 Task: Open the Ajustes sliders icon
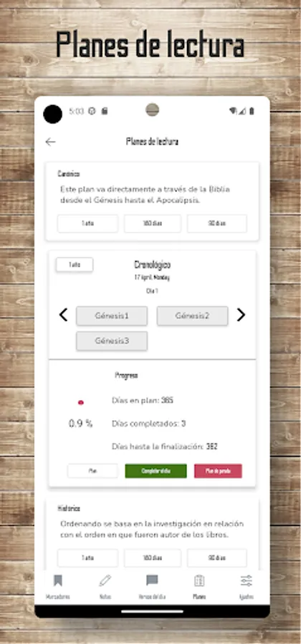click(247, 581)
